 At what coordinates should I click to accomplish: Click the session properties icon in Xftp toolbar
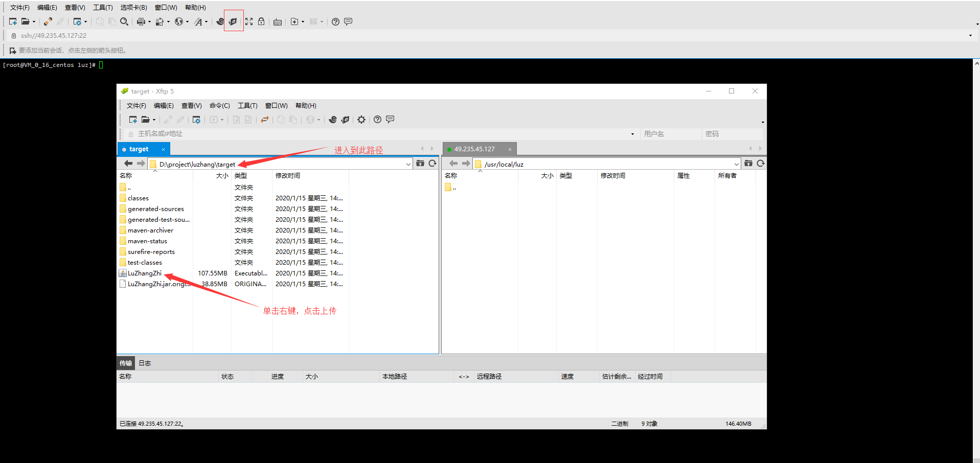click(196, 120)
